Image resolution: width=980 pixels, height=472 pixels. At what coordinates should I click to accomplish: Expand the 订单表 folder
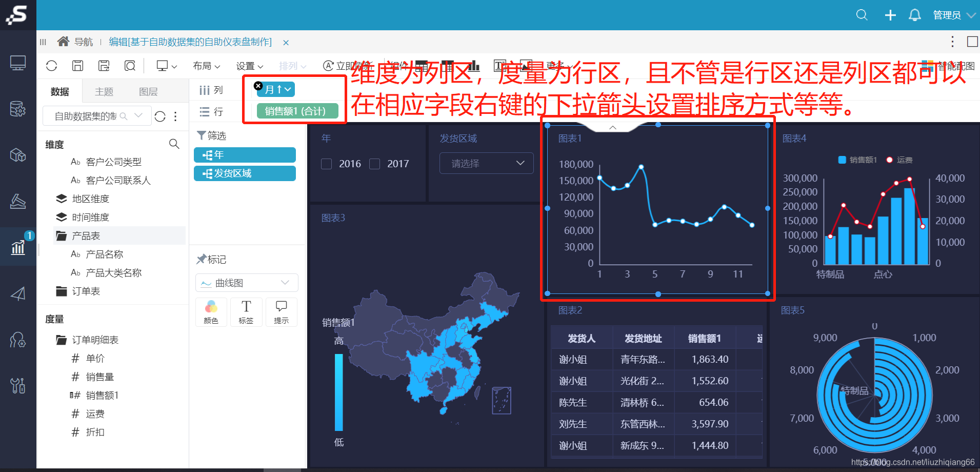pos(86,291)
